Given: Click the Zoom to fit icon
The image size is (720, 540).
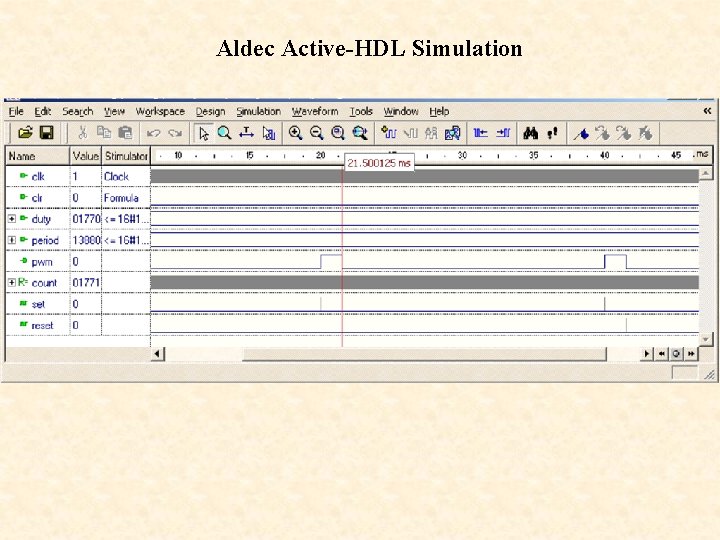Looking at the screenshot, I should coord(338,133).
